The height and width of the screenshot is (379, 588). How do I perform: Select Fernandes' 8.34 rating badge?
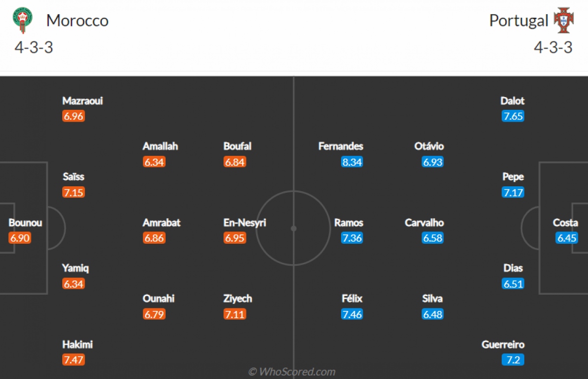coord(352,162)
